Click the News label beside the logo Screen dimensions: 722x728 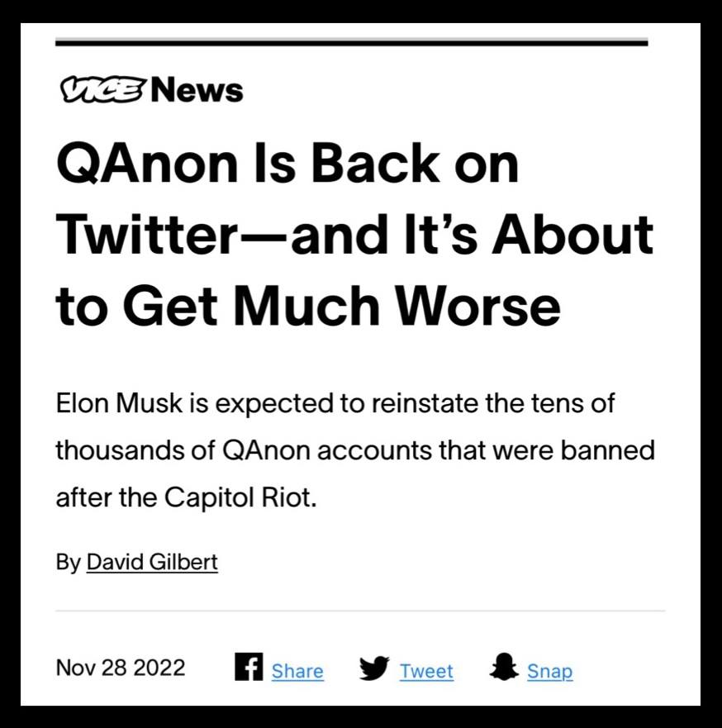197,90
